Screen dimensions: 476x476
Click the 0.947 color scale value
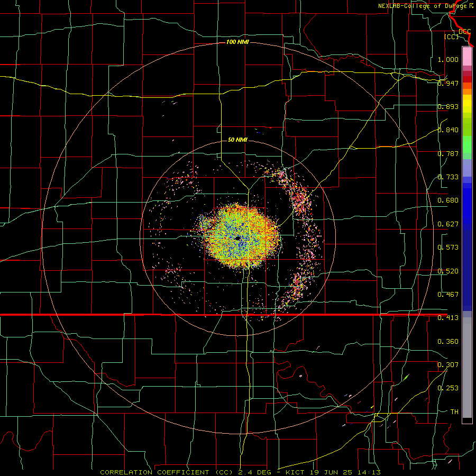[448, 83]
